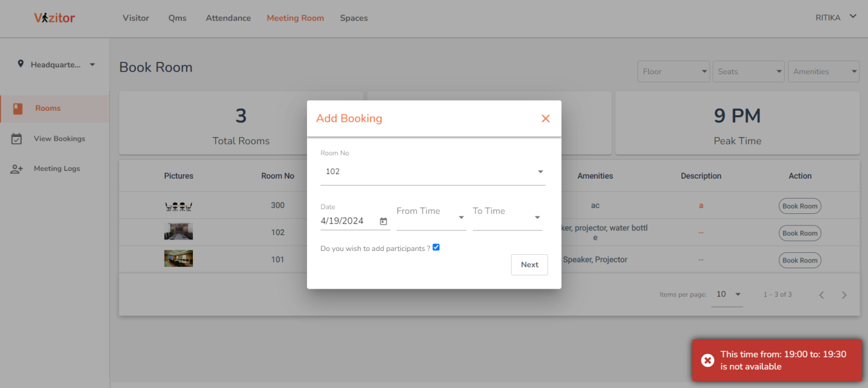Open the Spaces section
The width and height of the screenshot is (868, 388).
[353, 18]
